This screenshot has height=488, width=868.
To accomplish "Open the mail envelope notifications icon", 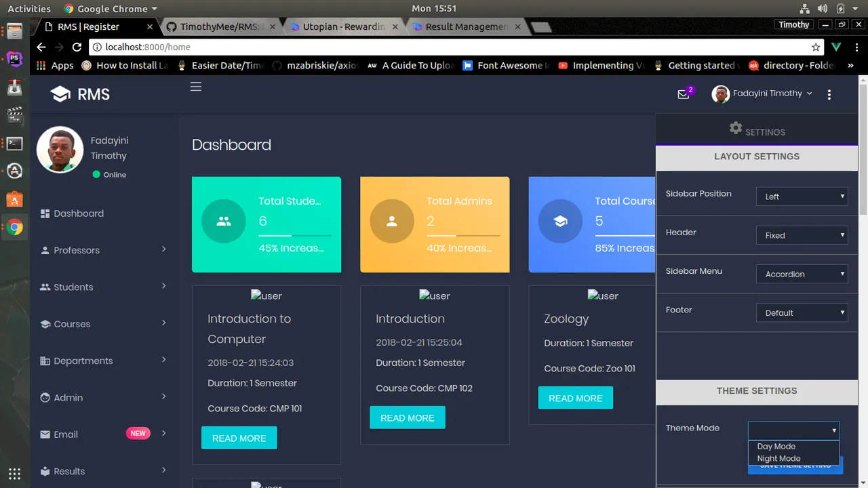I will [684, 94].
